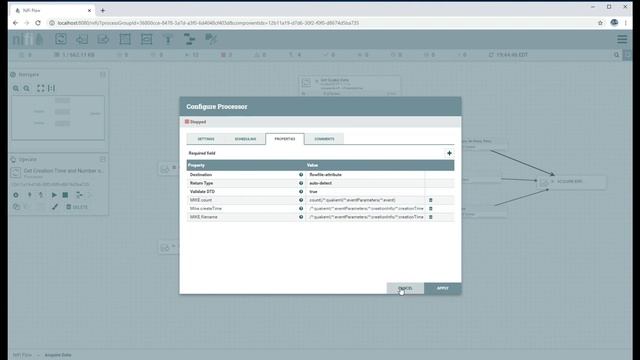Select Input Port icon in NiFi toolbar
640x360 pixels.
tap(82, 39)
